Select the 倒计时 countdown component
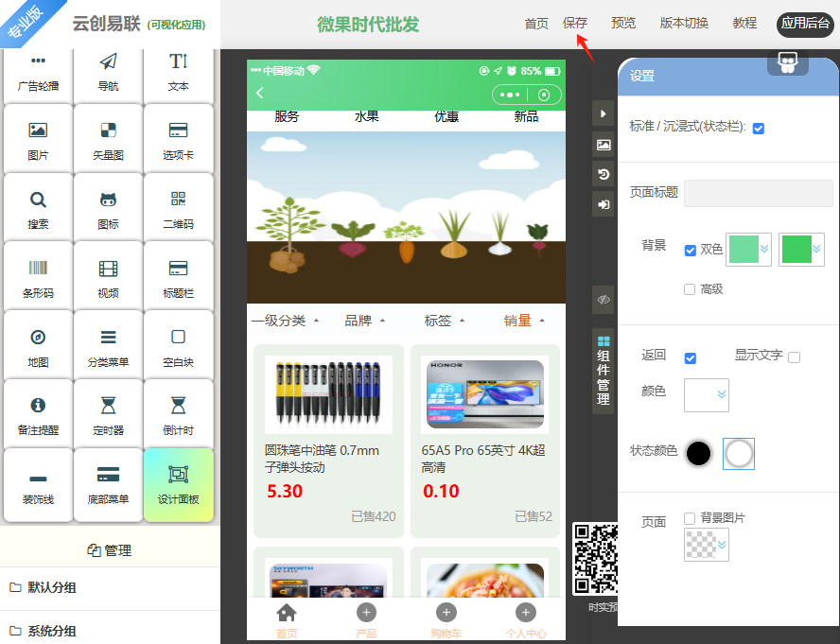840x644 pixels. click(x=178, y=414)
